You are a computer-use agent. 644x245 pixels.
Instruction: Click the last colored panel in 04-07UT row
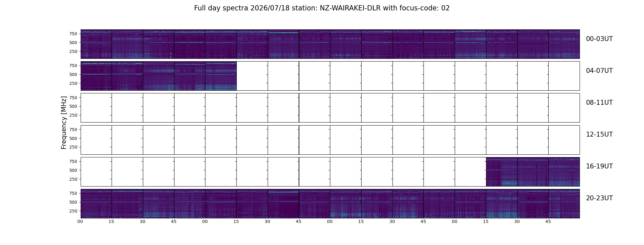[221, 76]
